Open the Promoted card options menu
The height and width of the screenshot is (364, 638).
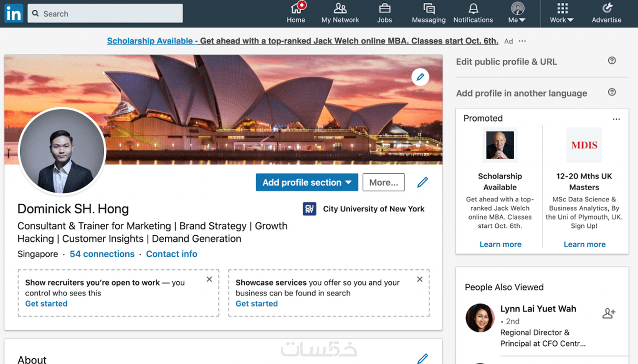616,119
